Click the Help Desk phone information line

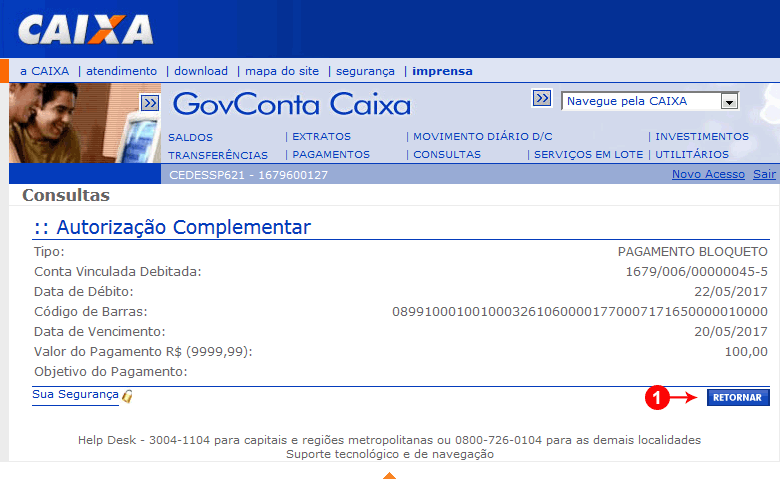click(x=389, y=440)
